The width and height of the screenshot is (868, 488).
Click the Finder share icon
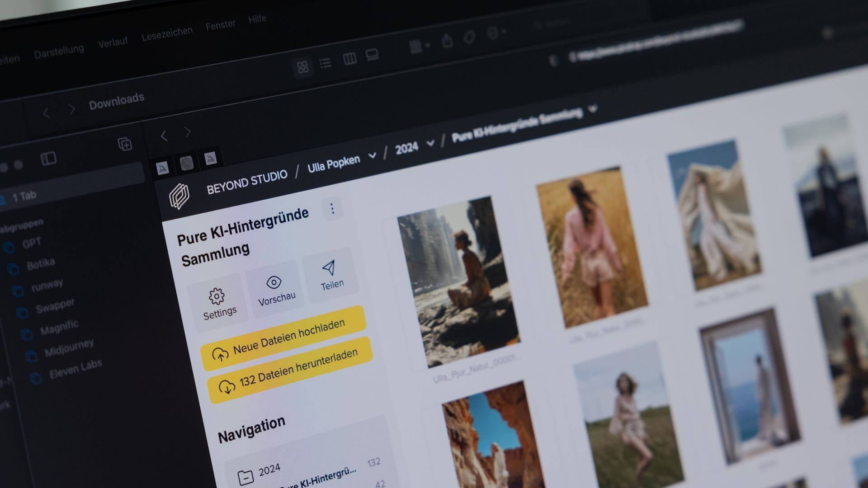pos(447,41)
